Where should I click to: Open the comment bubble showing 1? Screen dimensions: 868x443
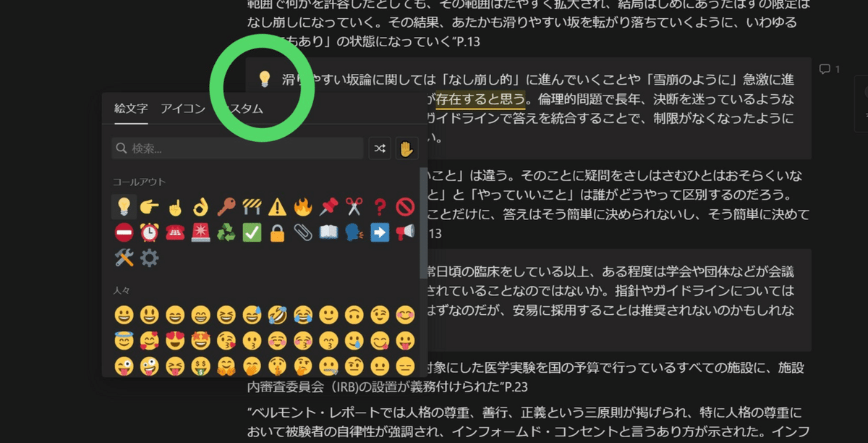pyautogui.click(x=829, y=69)
